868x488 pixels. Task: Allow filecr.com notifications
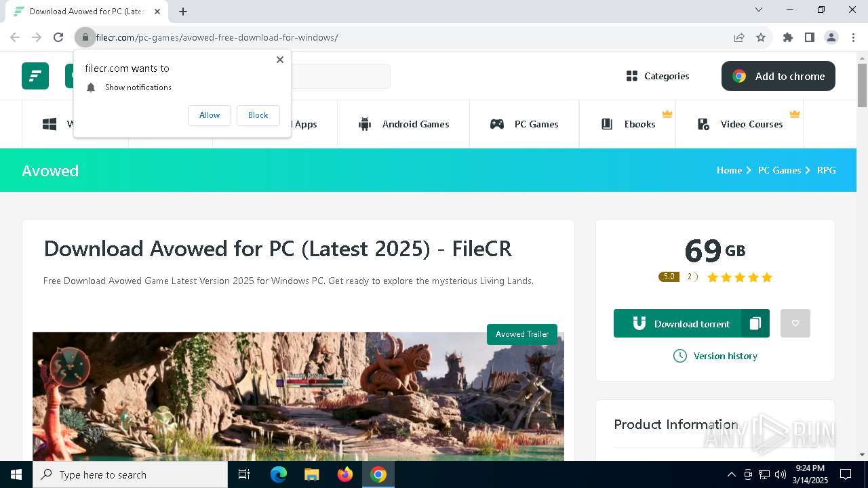(210, 115)
